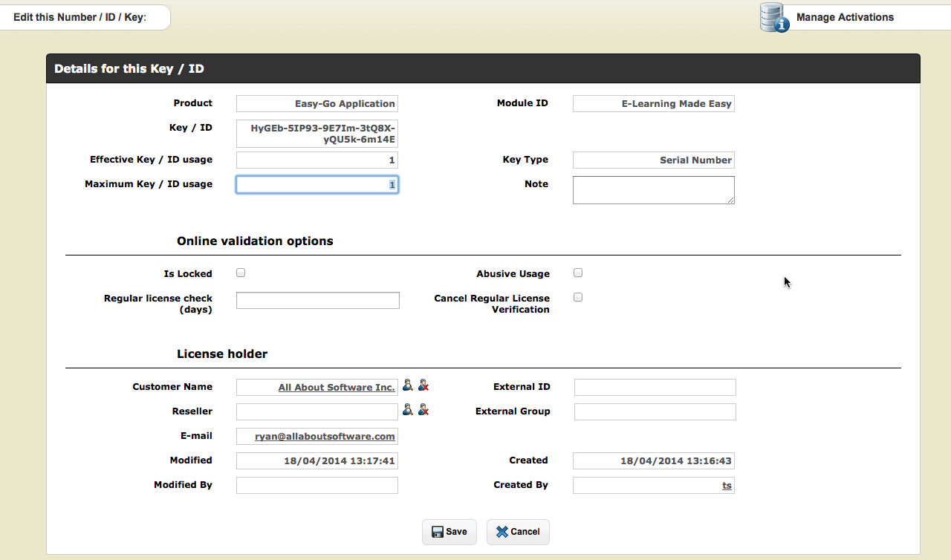951x560 pixels.
Task: Click the remove reseller icon beside Reseller field
Action: click(423, 410)
